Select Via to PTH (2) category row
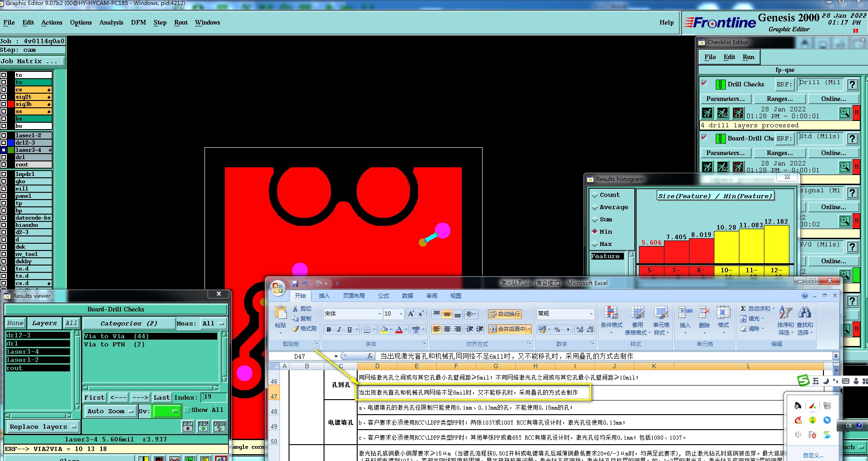 (150, 345)
